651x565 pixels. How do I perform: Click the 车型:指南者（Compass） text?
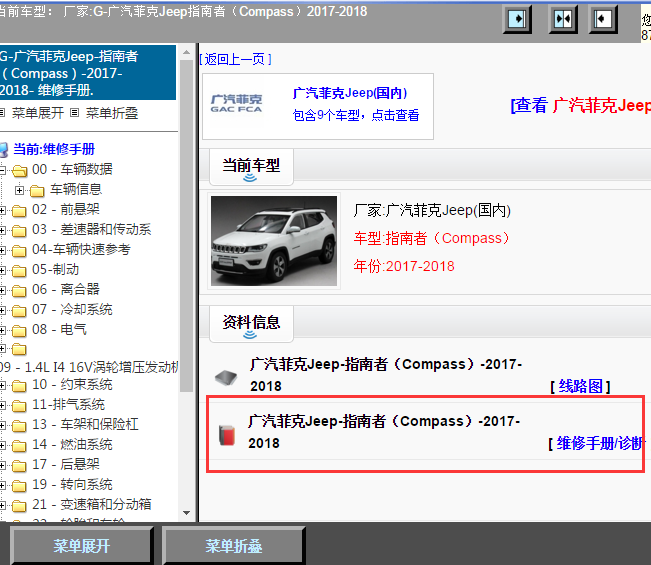coord(432,238)
